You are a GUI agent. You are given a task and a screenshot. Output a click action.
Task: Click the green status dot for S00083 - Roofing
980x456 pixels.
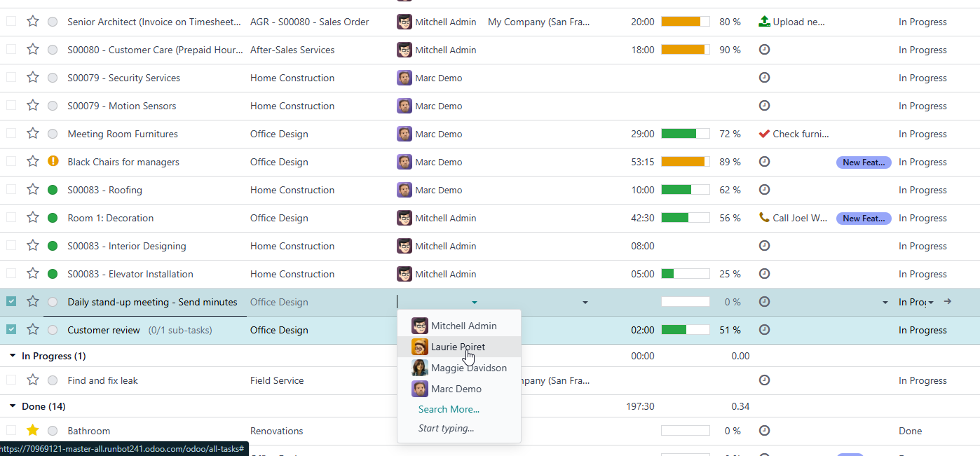coord(53,190)
